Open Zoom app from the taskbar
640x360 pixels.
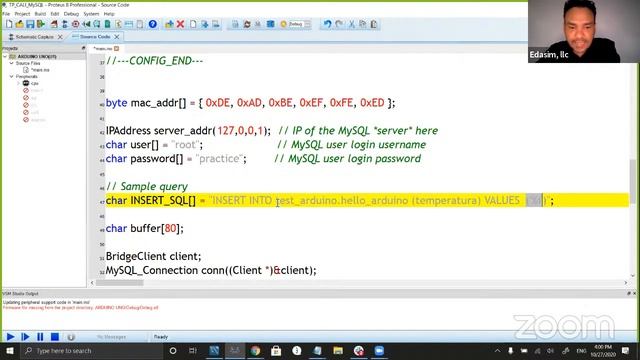[x=379, y=351]
